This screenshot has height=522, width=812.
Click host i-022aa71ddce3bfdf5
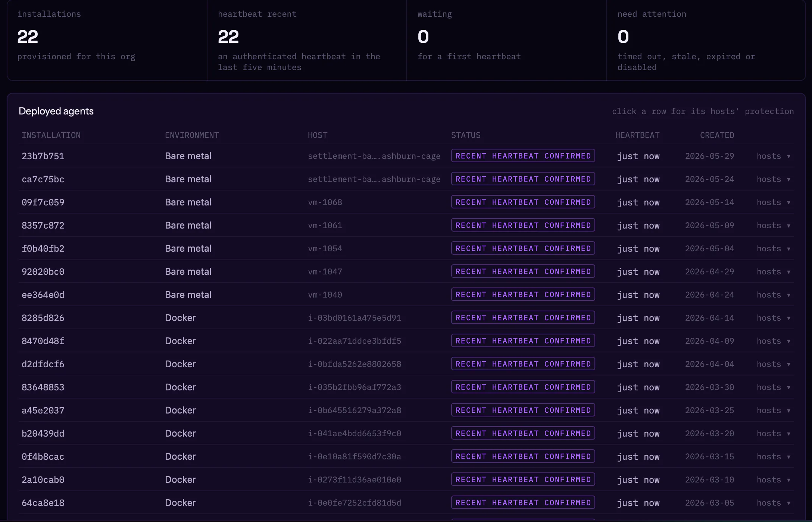tap(355, 341)
